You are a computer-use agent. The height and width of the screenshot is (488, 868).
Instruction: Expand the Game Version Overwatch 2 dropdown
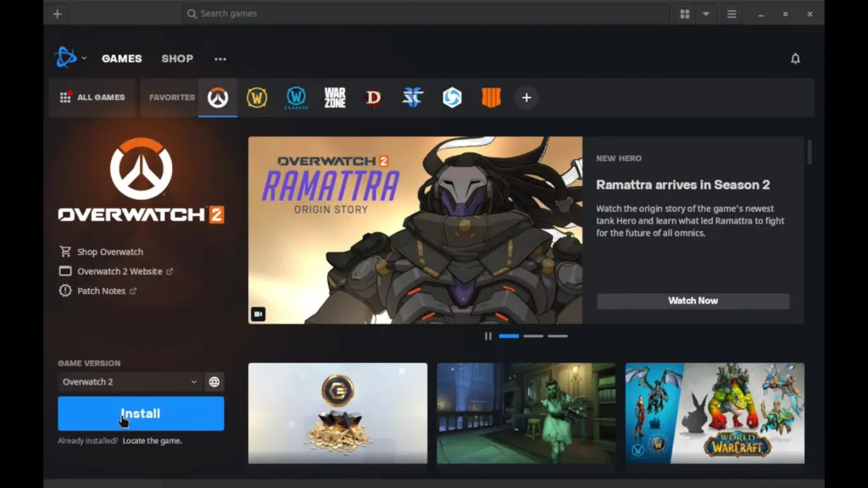coord(130,382)
